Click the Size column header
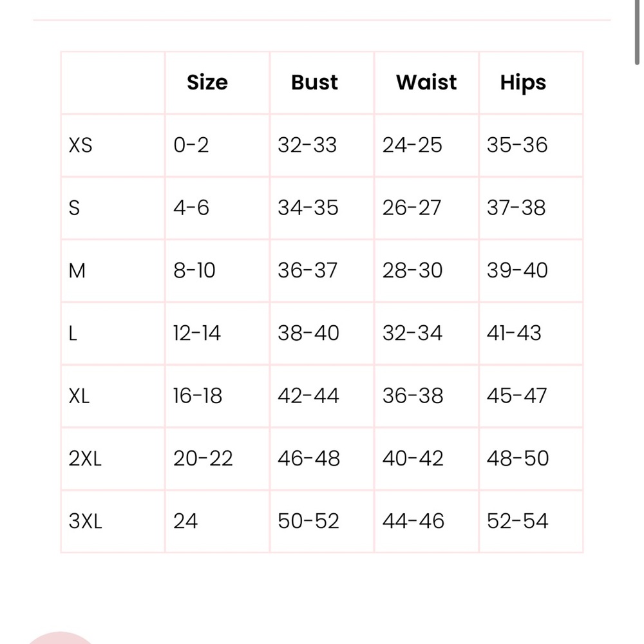Image resolution: width=644 pixels, height=644 pixels. tap(207, 82)
